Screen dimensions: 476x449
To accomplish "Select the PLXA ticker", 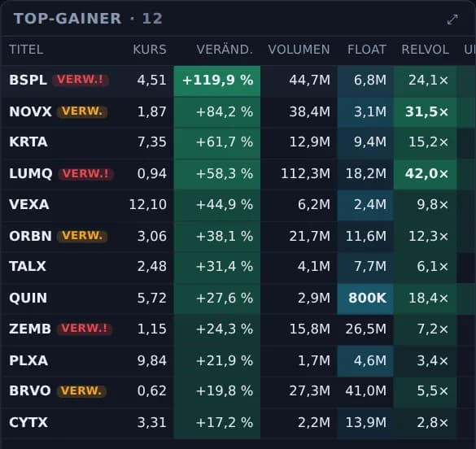I will (x=28, y=360).
